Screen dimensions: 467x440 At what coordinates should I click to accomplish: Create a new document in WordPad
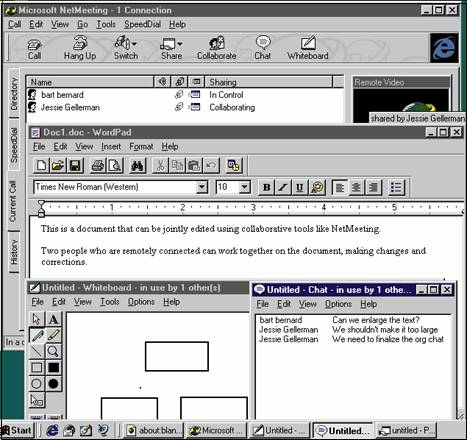pos(41,165)
